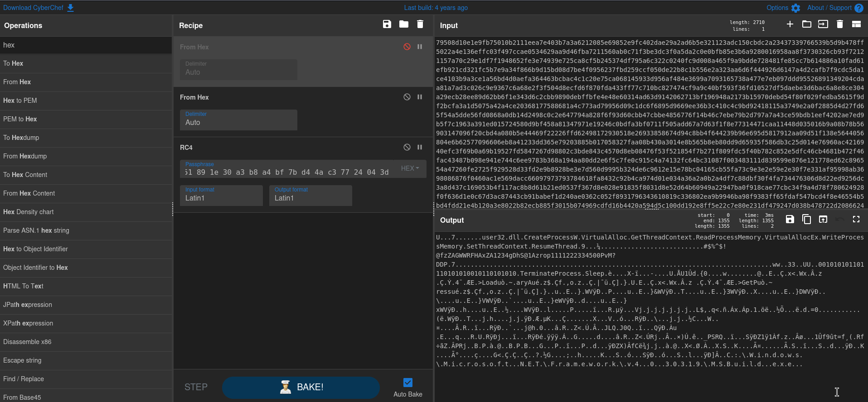Open a file as input
This screenshot has width=868, height=402.
click(823, 24)
